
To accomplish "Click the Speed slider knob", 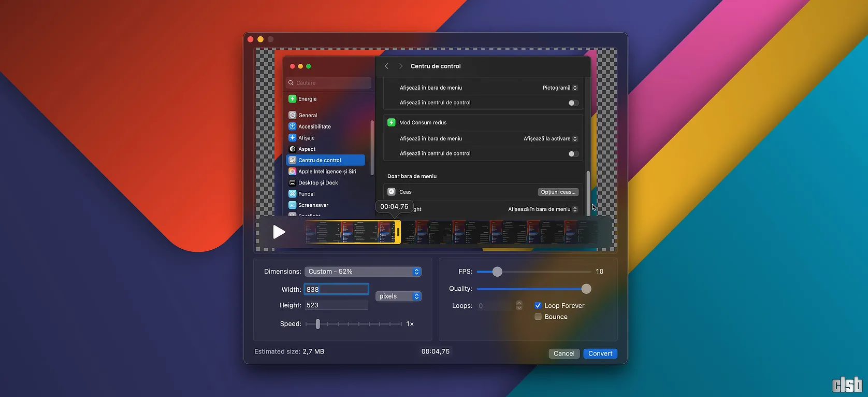I will (x=318, y=324).
